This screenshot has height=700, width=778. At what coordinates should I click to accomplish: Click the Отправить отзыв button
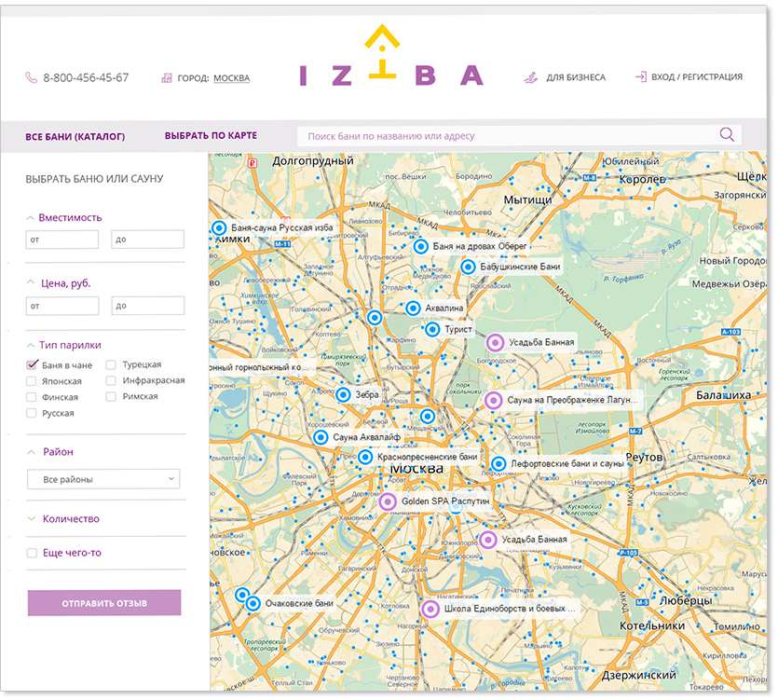tap(104, 603)
